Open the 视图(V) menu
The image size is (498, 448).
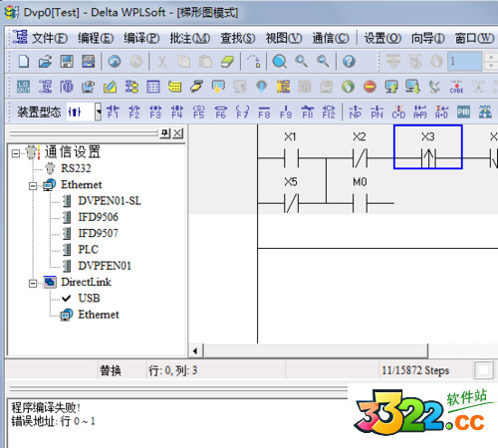pos(284,38)
